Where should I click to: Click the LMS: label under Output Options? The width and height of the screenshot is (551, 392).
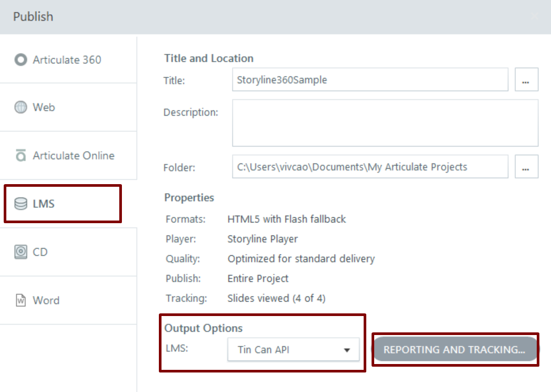(177, 348)
